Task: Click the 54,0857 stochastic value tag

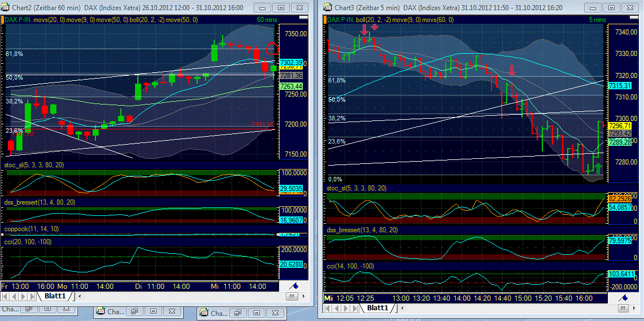Action: click(619, 207)
